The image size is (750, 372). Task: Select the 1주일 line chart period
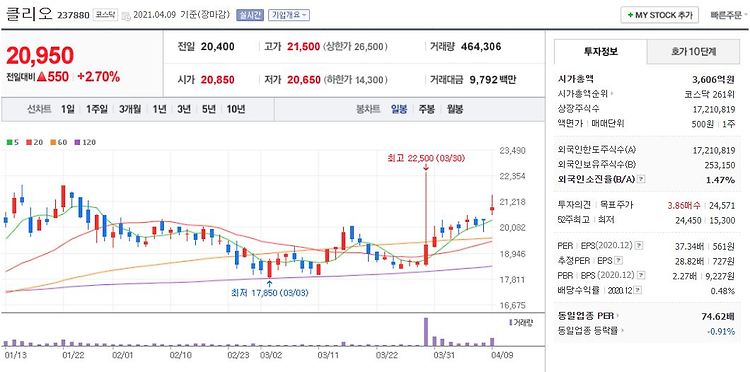(97, 109)
